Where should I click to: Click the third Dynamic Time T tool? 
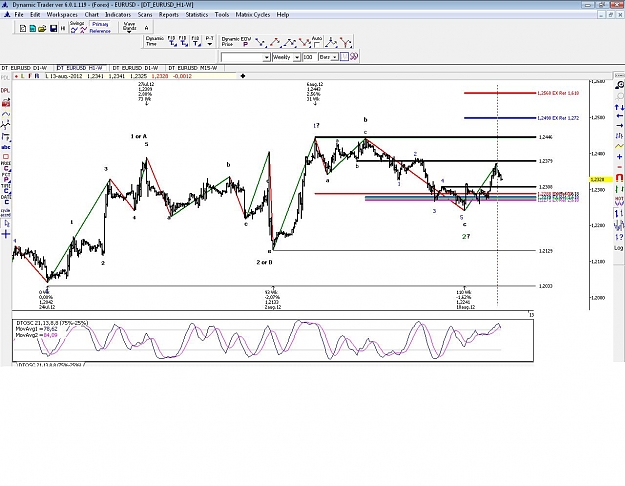[196, 41]
